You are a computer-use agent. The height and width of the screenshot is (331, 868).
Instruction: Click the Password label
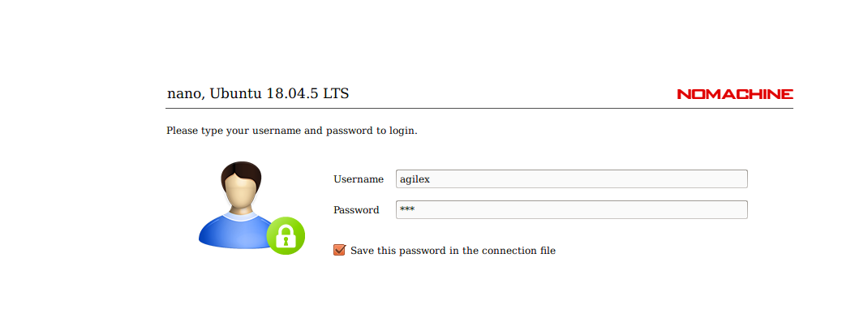(356, 210)
